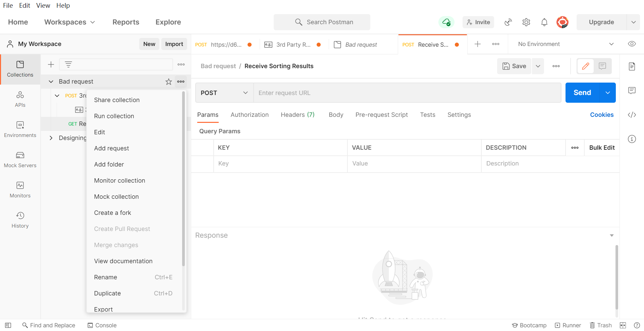Switch to the Authorization tab
This screenshot has width=644, height=331.
click(250, 115)
